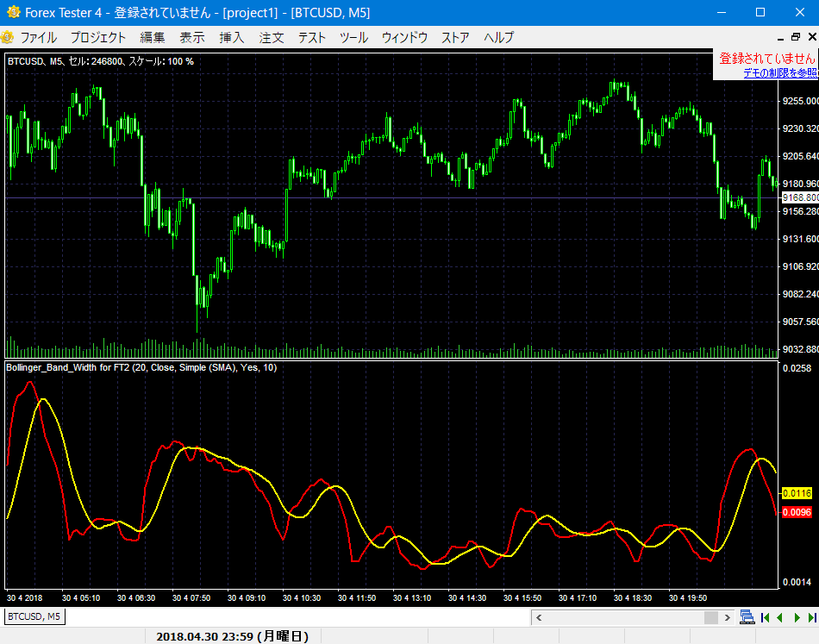This screenshot has height=644, width=819.
Task: Step back one candle with green back arrow icon
Action: pos(780,617)
